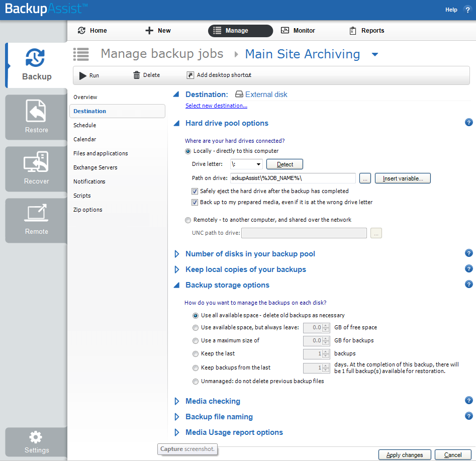Click the Path on drive text field

pyautogui.click(x=293, y=178)
